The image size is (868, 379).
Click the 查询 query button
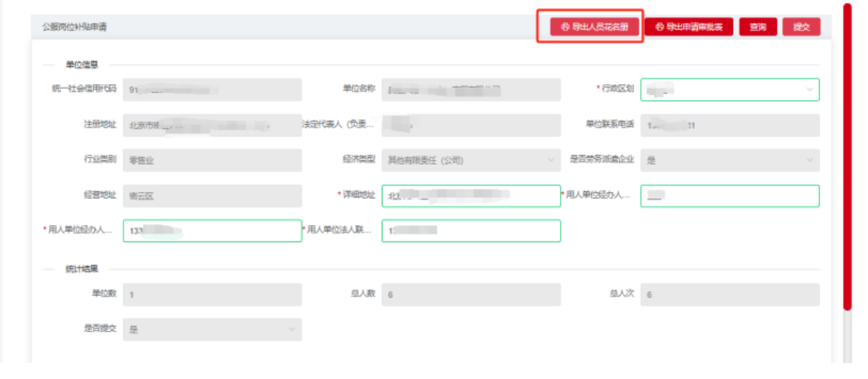pyautogui.click(x=757, y=27)
